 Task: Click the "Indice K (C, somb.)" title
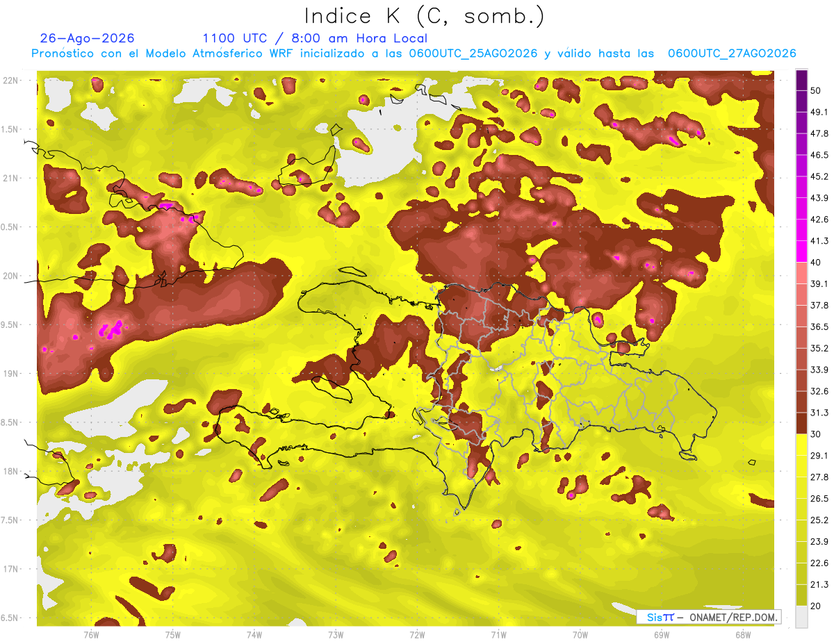click(424, 15)
